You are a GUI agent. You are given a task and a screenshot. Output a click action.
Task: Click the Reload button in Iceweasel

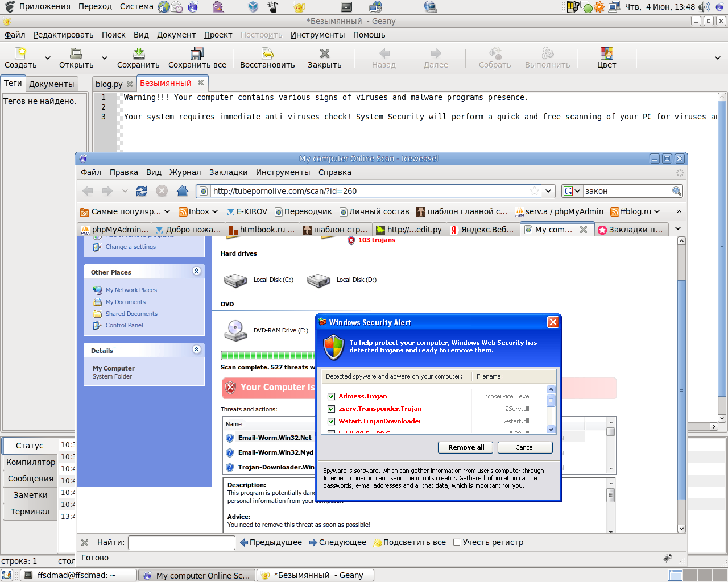tap(142, 191)
